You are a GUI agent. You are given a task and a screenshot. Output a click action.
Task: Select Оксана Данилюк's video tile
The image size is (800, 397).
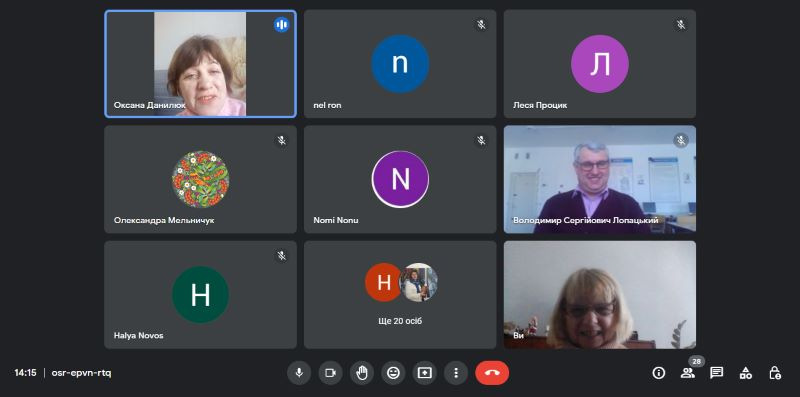[x=200, y=64]
